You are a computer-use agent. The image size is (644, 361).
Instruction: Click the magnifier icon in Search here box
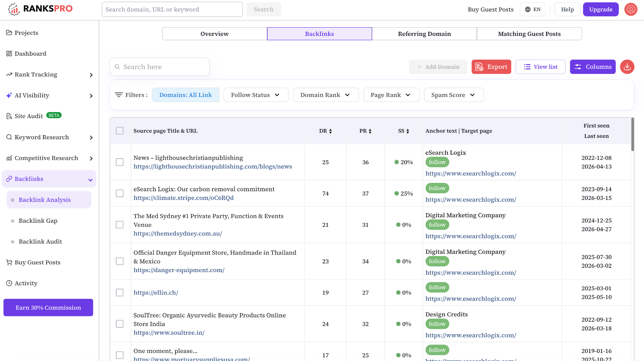117,67
